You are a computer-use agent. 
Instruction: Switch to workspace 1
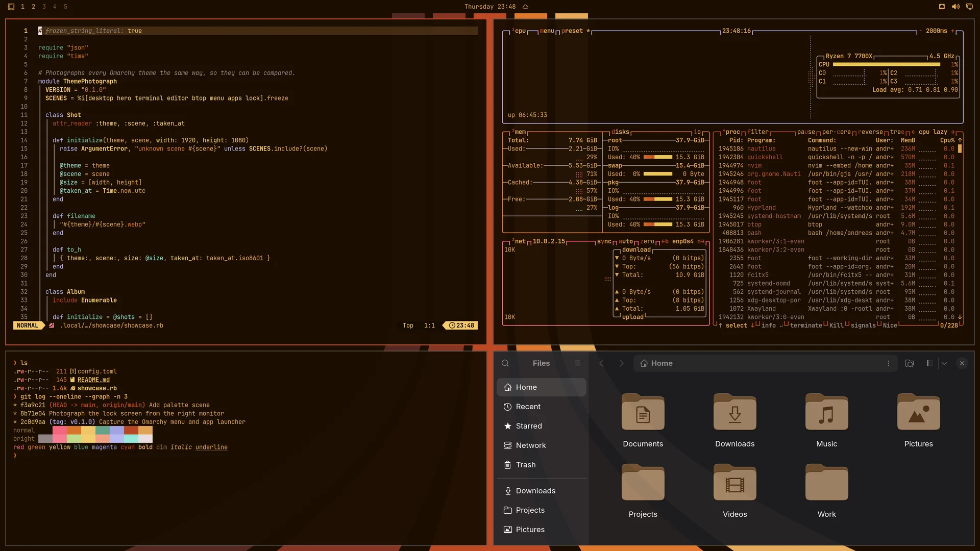coord(22,7)
